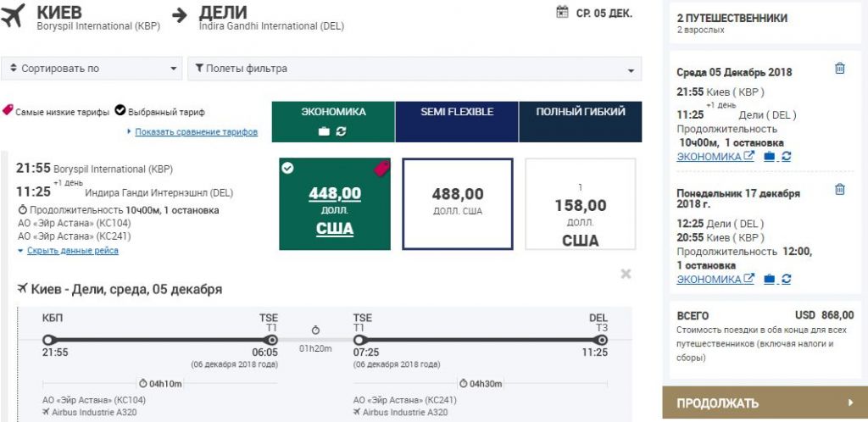This screenshot has width=868, height=422.
Task: Select the ПОЛНЫЙ ГИБКИЙ fare column header
Action: pos(581,112)
